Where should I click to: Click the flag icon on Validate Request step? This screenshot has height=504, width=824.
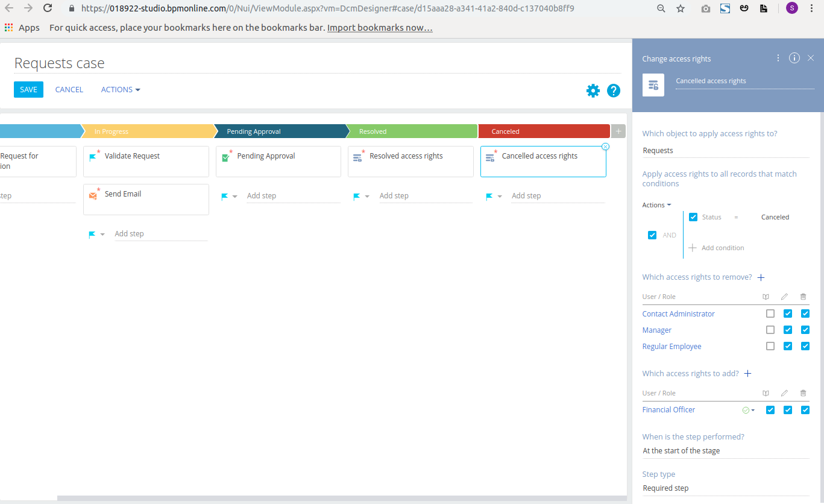93,157
